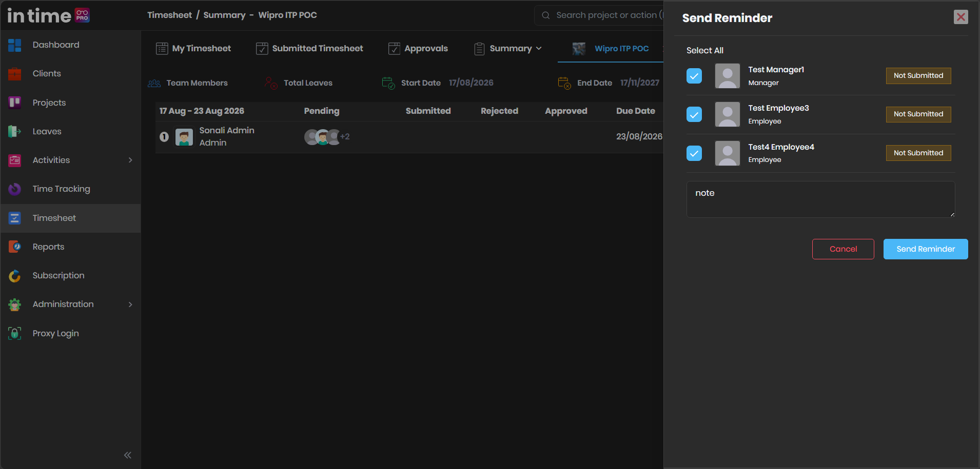Uncheck Test Manager1 checkbox
This screenshot has width=980, height=469.
694,76
